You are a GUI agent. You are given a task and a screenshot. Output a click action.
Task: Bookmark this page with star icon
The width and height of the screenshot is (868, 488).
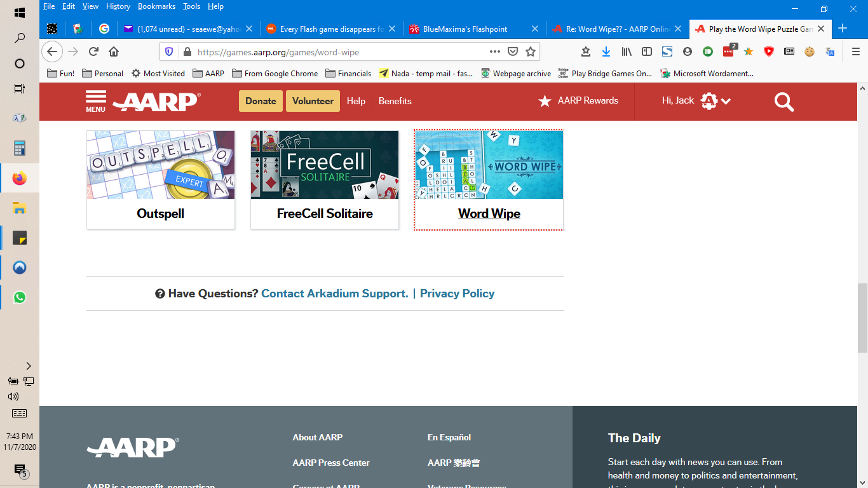[x=531, y=51]
